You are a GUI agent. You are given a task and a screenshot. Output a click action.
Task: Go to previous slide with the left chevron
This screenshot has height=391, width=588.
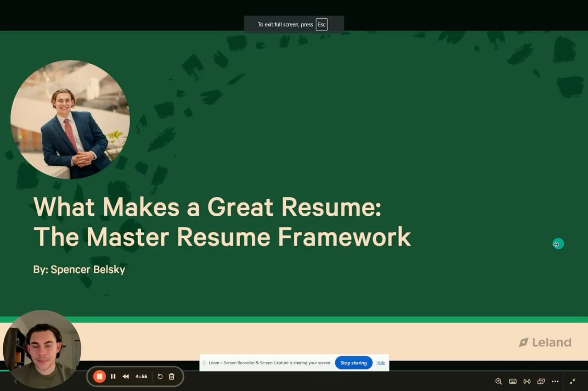15,381
